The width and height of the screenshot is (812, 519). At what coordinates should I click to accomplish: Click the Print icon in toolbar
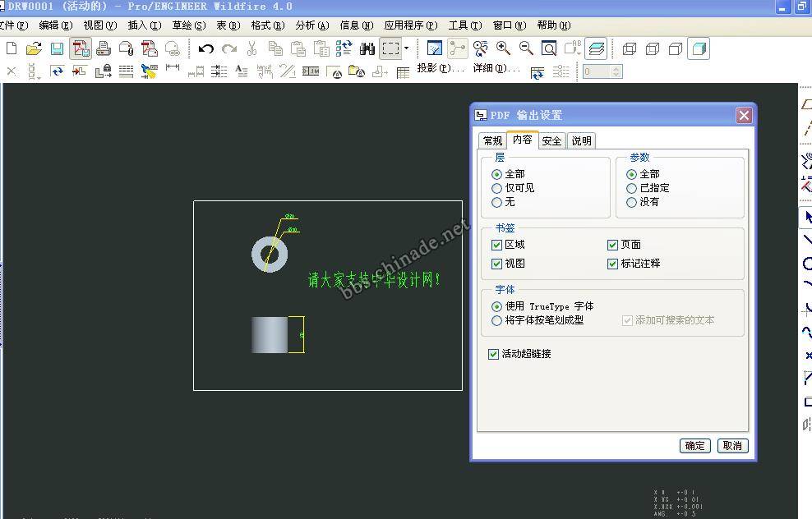(x=104, y=49)
